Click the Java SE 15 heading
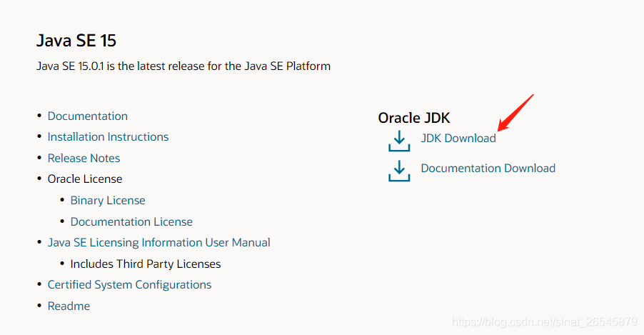Image resolution: width=644 pixels, height=335 pixels. click(x=76, y=40)
